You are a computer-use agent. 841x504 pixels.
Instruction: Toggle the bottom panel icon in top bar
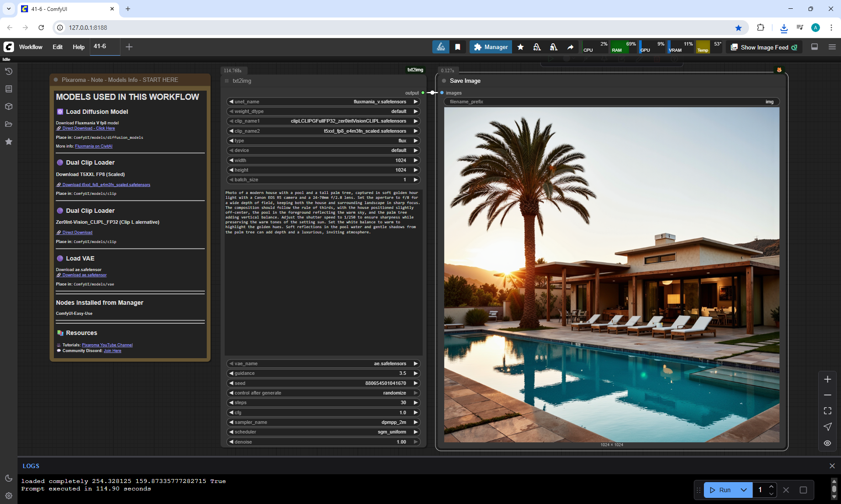(814, 47)
